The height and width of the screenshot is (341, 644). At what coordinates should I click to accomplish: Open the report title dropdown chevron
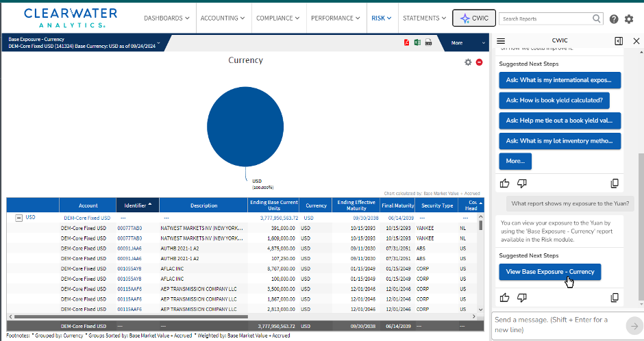coord(158,43)
